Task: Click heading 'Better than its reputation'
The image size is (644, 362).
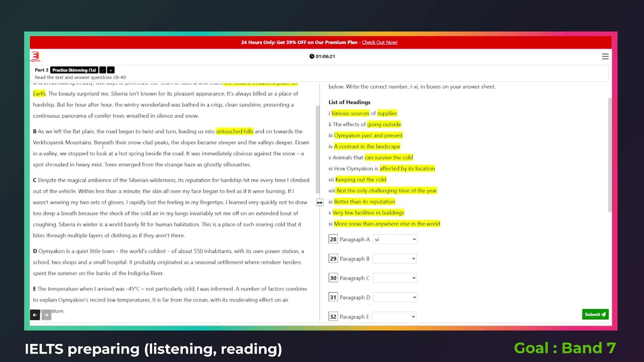Action: [x=365, y=202]
